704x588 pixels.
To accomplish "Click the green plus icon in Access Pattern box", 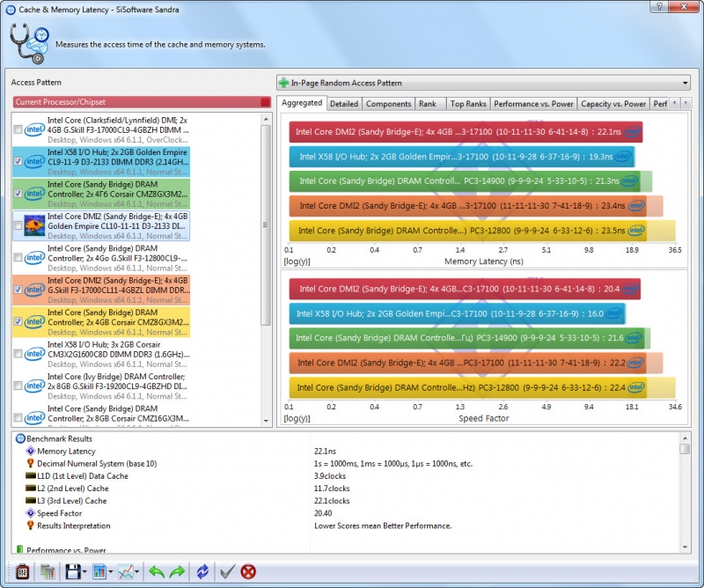I will pyautogui.click(x=283, y=83).
